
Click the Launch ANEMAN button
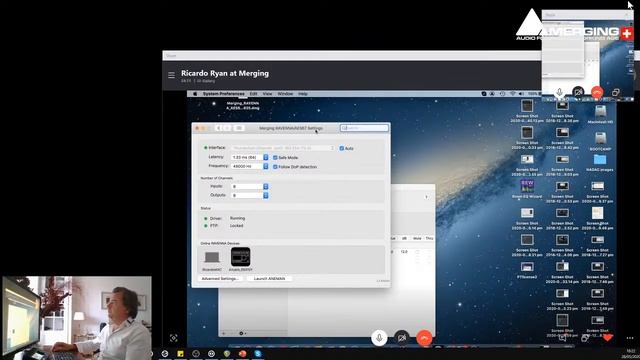[269, 278]
